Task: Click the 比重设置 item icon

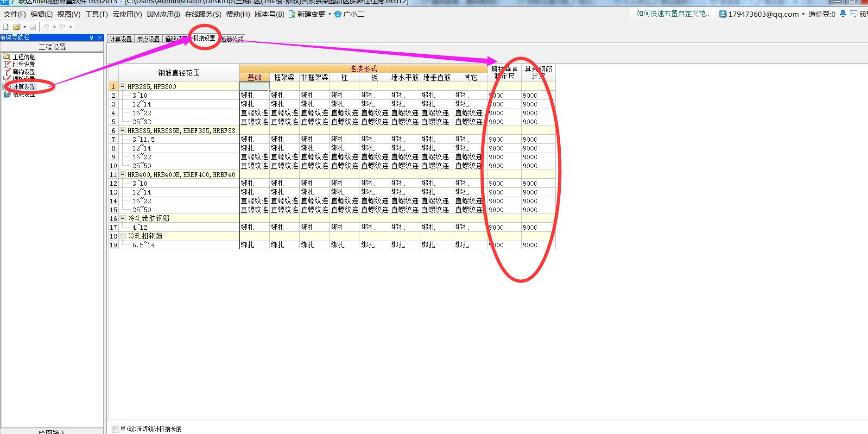Action: pos(6,64)
